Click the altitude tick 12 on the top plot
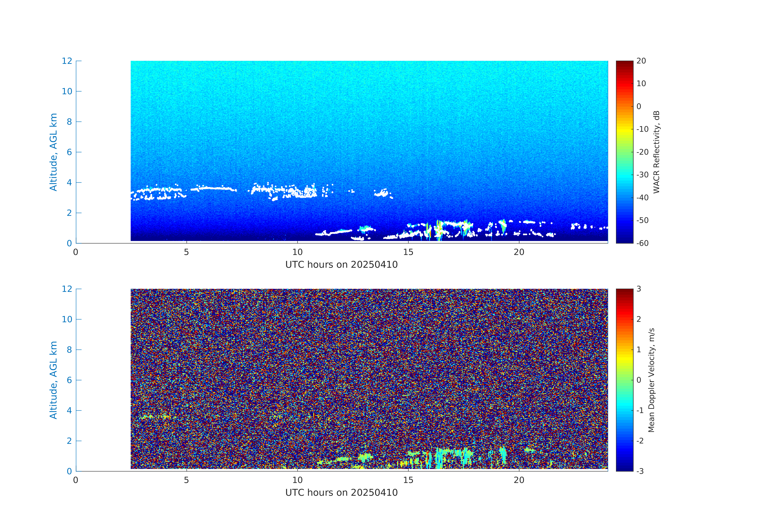The image size is (775, 532). pos(67,61)
